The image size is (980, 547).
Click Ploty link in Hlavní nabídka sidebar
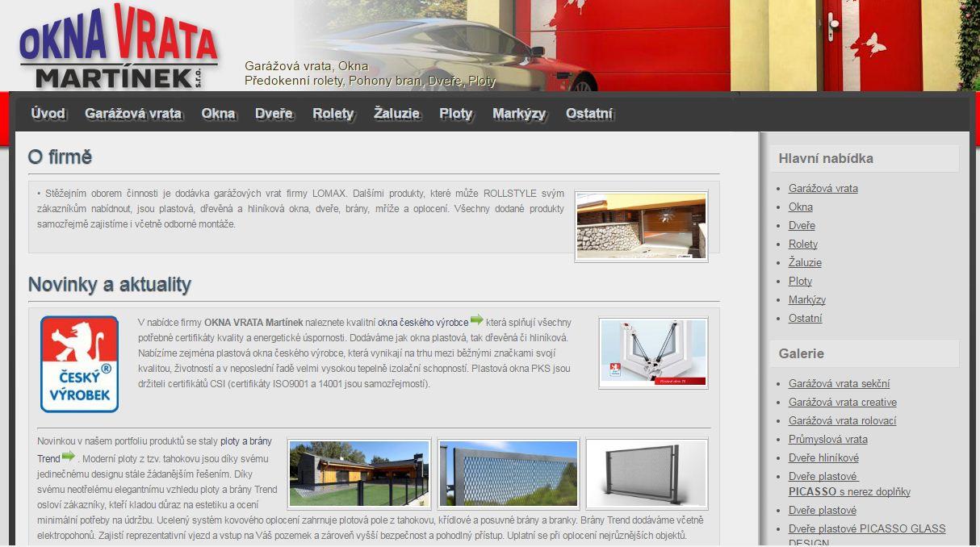(x=800, y=282)
